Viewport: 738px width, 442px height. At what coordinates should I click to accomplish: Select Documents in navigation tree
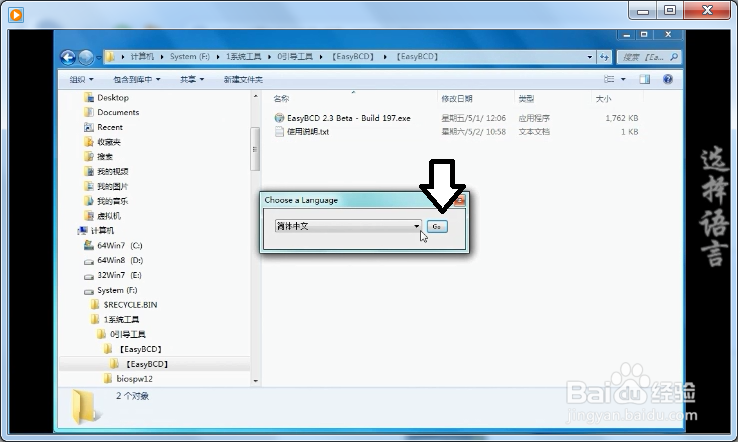tap(118, 113)
